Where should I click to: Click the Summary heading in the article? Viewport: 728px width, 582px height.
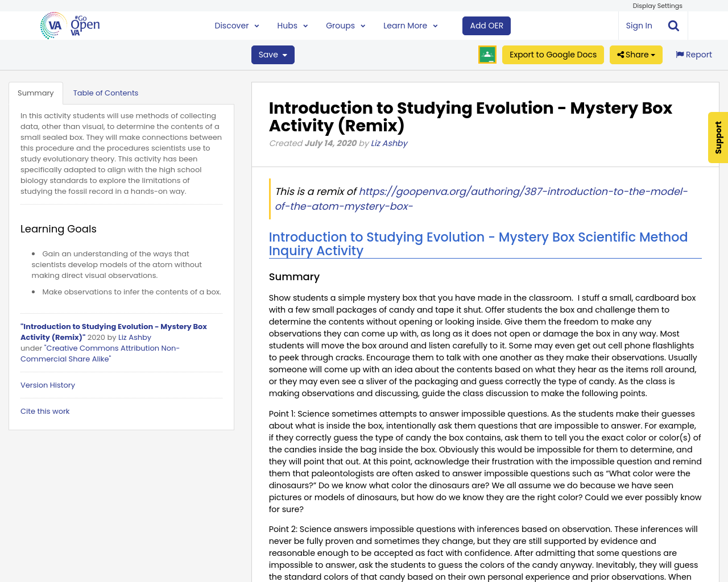click(294, 277)
